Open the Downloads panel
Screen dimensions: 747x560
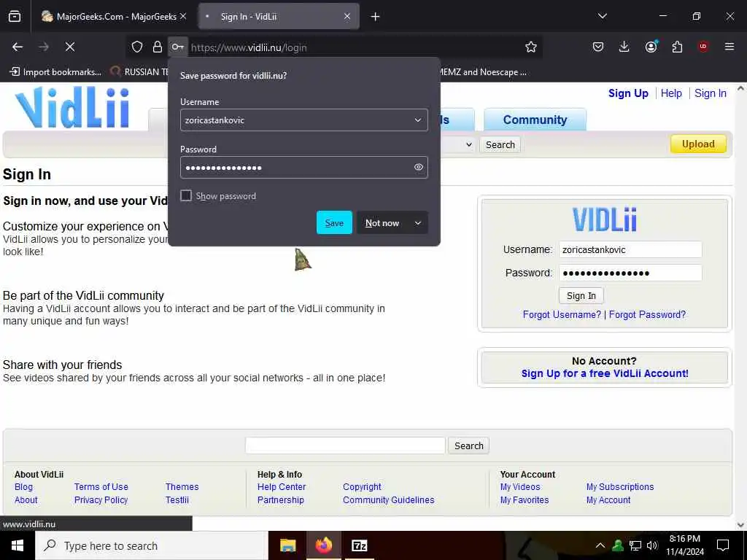point(624,47)
